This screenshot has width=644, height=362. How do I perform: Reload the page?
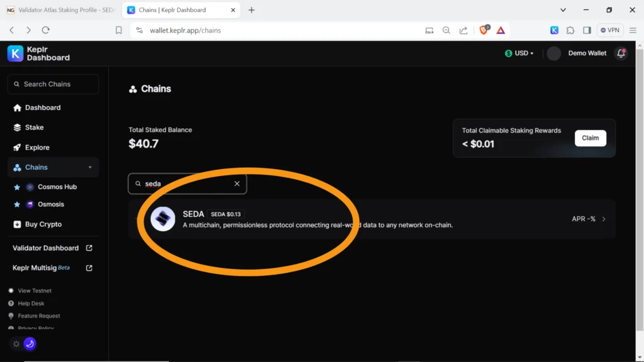pos(45,30)
